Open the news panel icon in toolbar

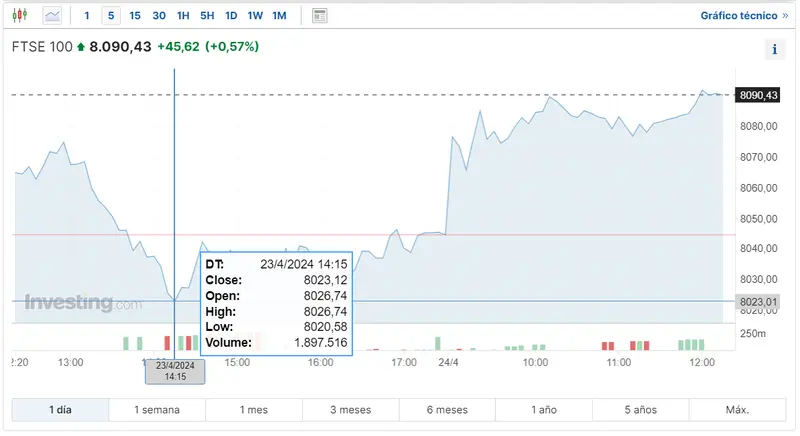[319, 16]
